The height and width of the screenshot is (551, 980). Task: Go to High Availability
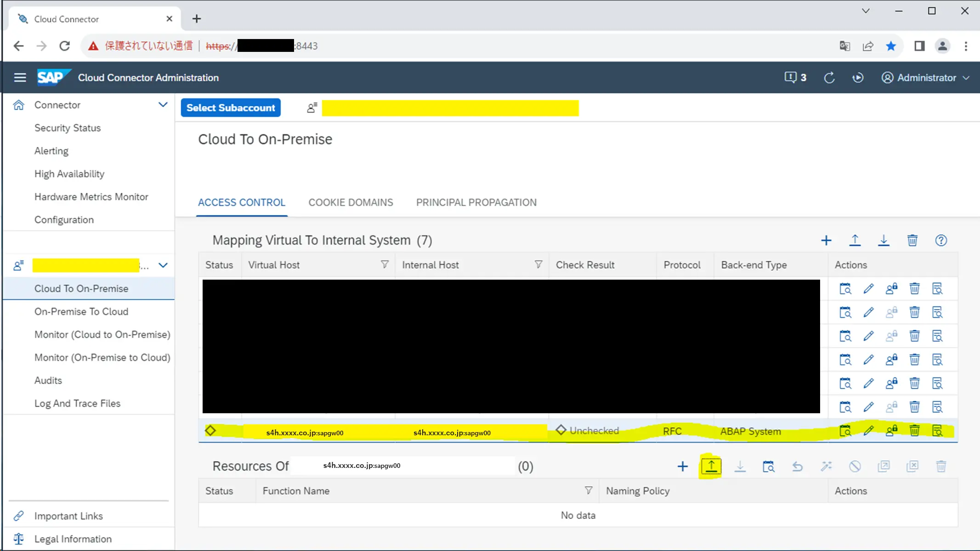pyautogui.click(x=69, y=174)
